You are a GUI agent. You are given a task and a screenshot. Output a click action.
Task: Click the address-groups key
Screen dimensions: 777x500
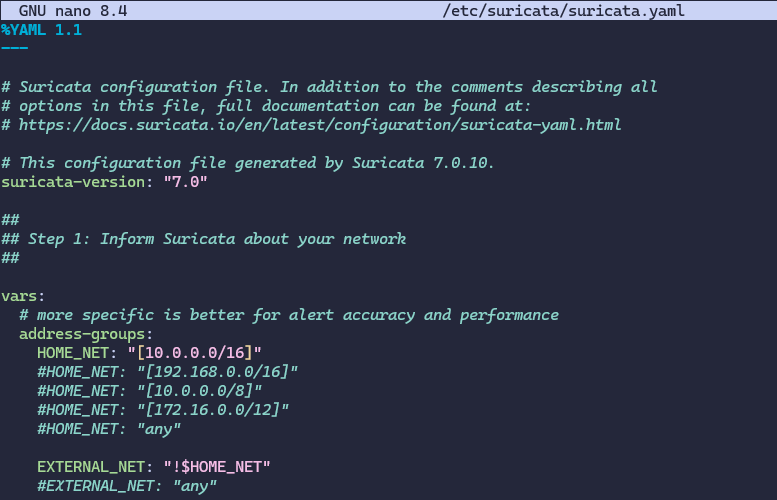(86, 334)
